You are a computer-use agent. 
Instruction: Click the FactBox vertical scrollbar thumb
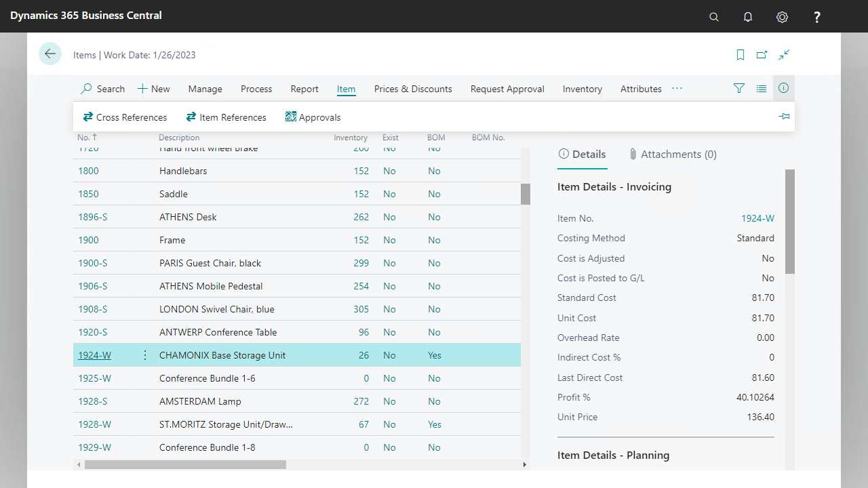coord(789,222)
